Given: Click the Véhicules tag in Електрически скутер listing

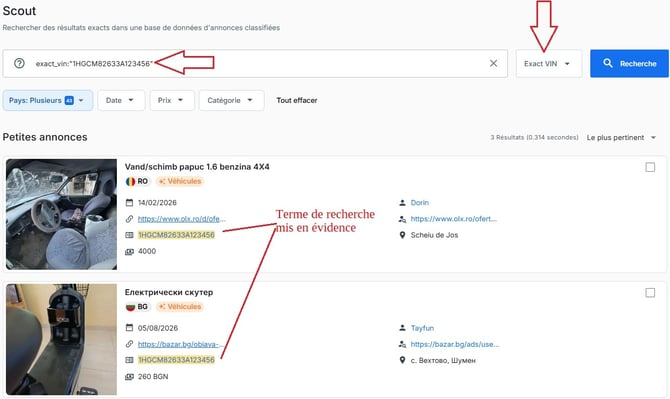Looking at the screenshot, I should pyautogui.click(x=179, y=307).
